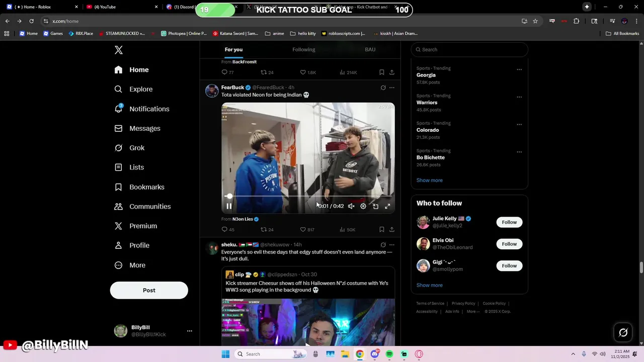The height and width of the screenshot is (362, 644).
Task: Click the Windows Start button
Action: [225, 354]
